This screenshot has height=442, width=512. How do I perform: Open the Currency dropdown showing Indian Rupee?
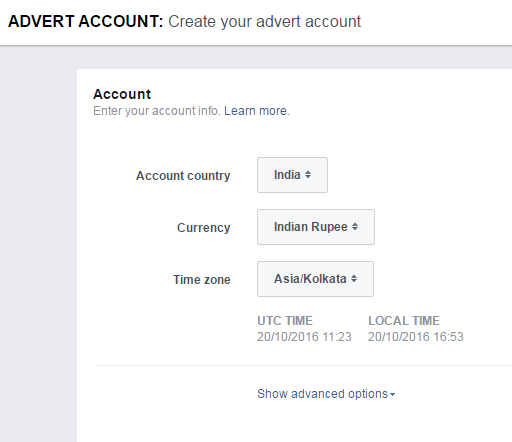click(316, 227)
